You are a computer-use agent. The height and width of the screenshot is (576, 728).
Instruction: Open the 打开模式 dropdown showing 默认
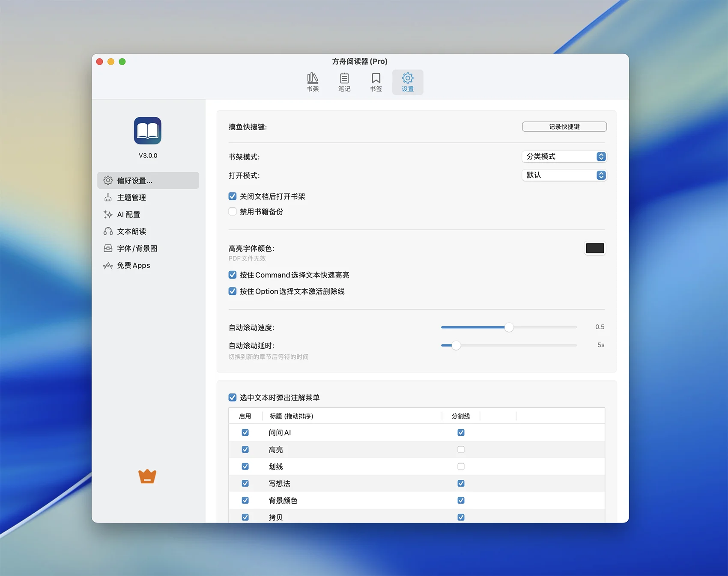[564, 175]
